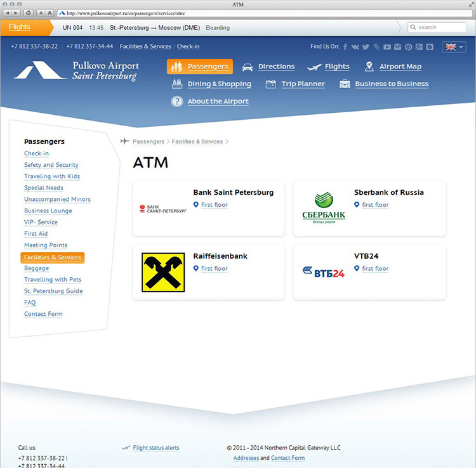Click the Sberbank logo image
Viewport: 476px width, 468px height.
tap(324, 208)
